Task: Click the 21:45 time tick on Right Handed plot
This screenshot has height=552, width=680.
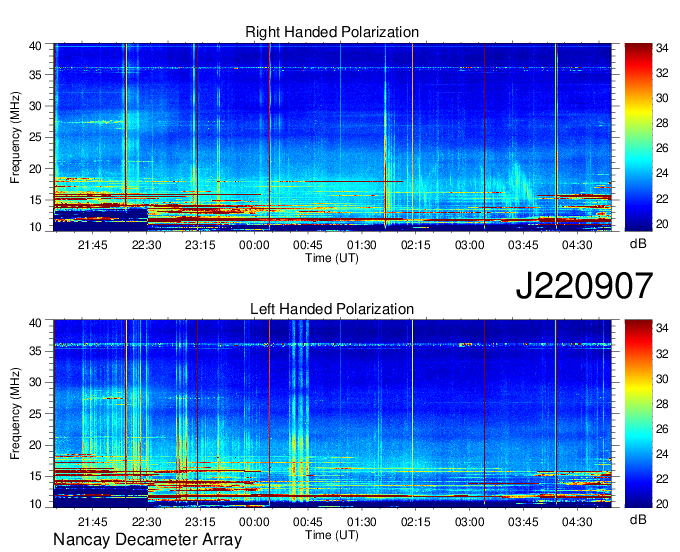Action: (92, 245)
